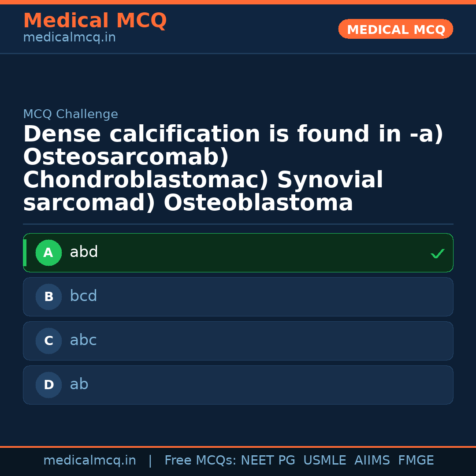Screen dimensions: 476x476
Task: Select answer option 'abc'
Action: (x=238, y=341)
